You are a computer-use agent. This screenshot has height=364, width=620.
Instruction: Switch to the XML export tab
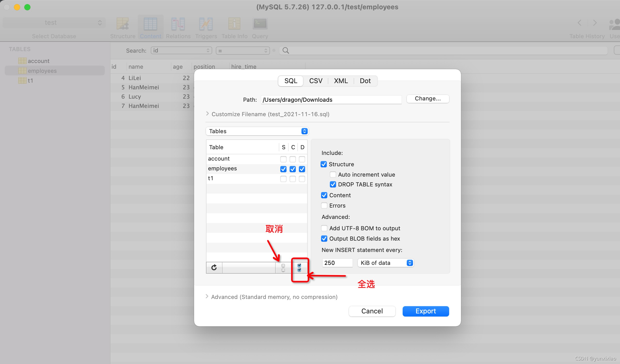341,81
